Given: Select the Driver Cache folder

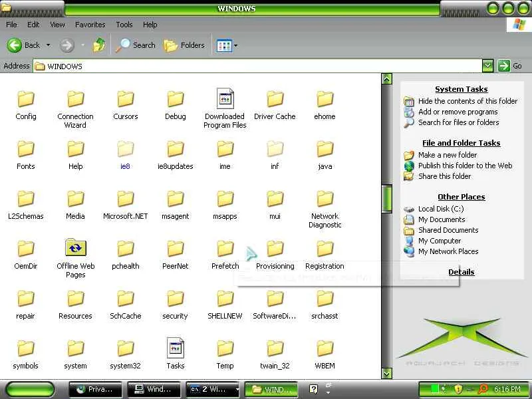Looking at the screenshot, I should pos(275,106).
